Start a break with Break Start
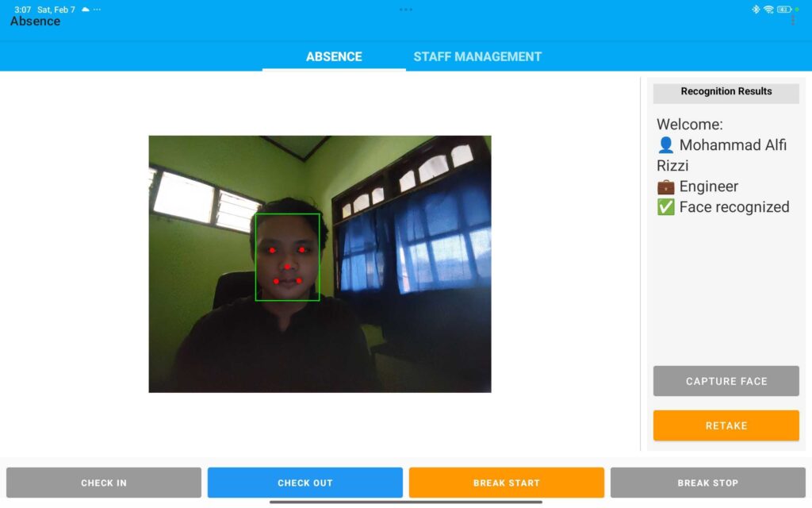The image size is (812, 508). click(x=506, y=483)
